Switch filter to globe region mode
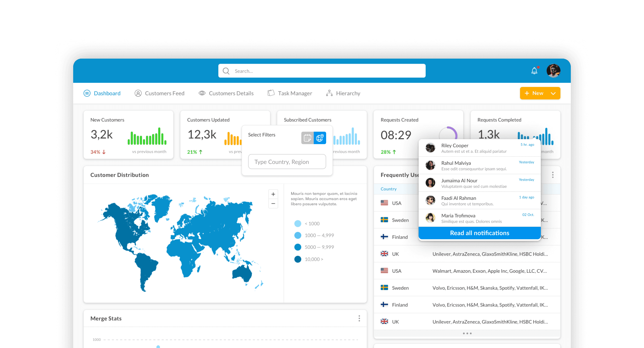The image size is (644, 348). pyautogui.click(x=320, y=138)
